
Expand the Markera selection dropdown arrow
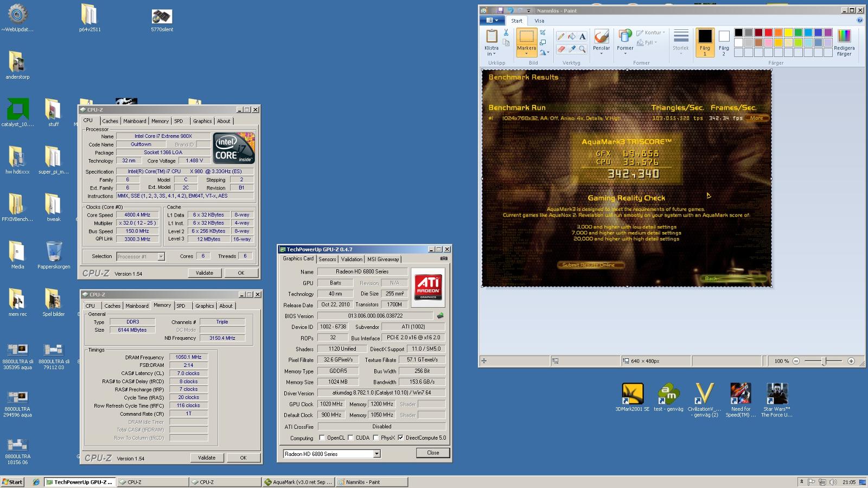pyautogui.click(x=526, y=52)
